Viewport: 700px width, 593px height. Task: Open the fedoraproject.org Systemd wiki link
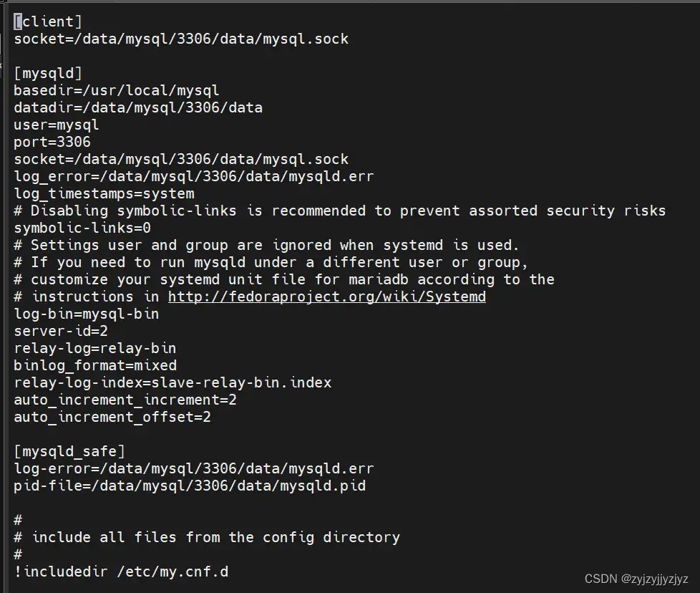[x=326, y=296]
